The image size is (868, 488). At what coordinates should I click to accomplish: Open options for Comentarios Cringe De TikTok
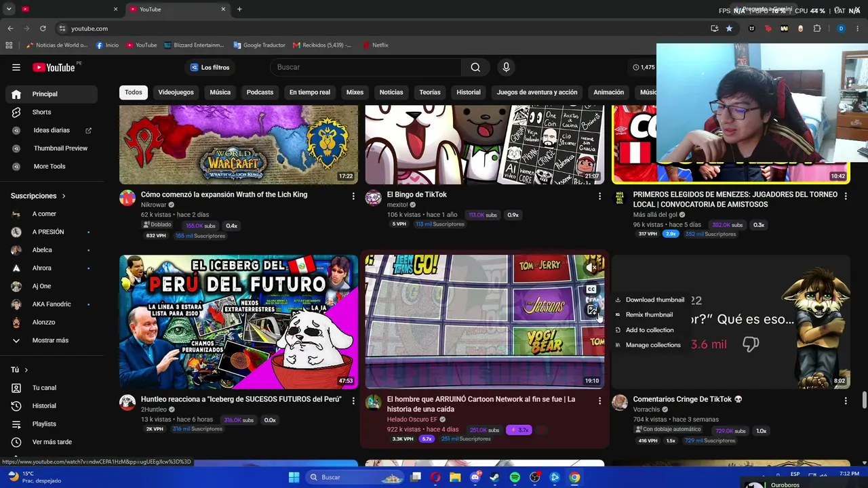click(846, 401)
